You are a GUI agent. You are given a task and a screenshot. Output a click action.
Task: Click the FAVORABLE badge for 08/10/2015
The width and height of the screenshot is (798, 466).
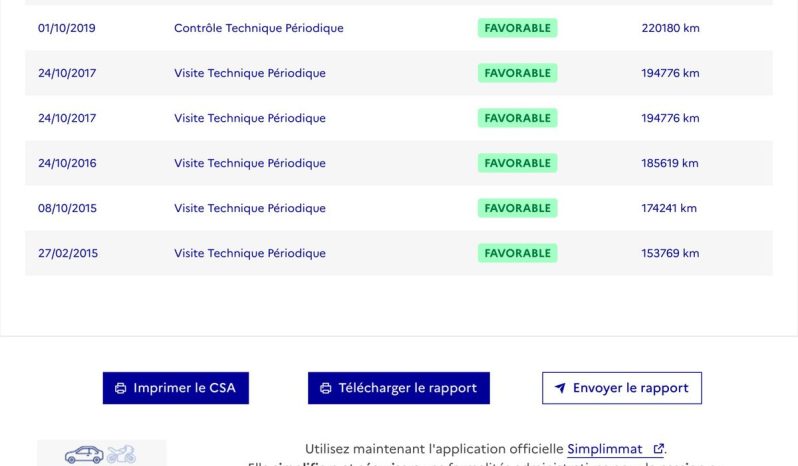(517, 208)
